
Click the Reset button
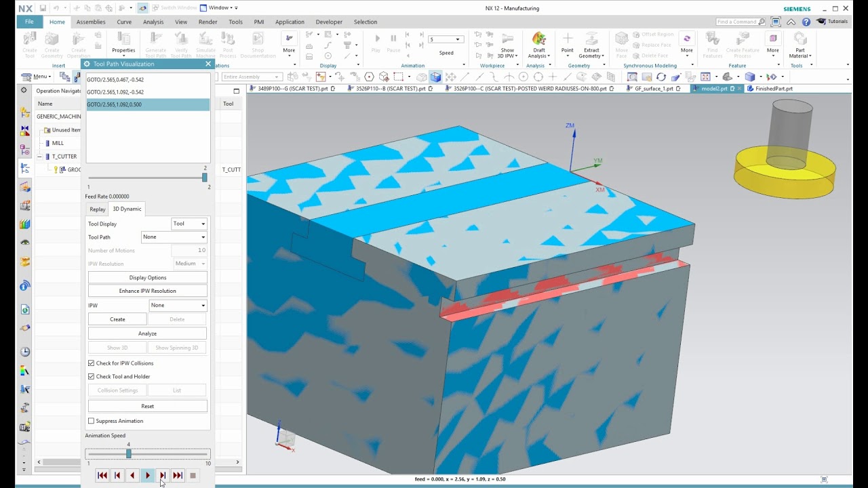pyautogui.click(x=148, y=406)
